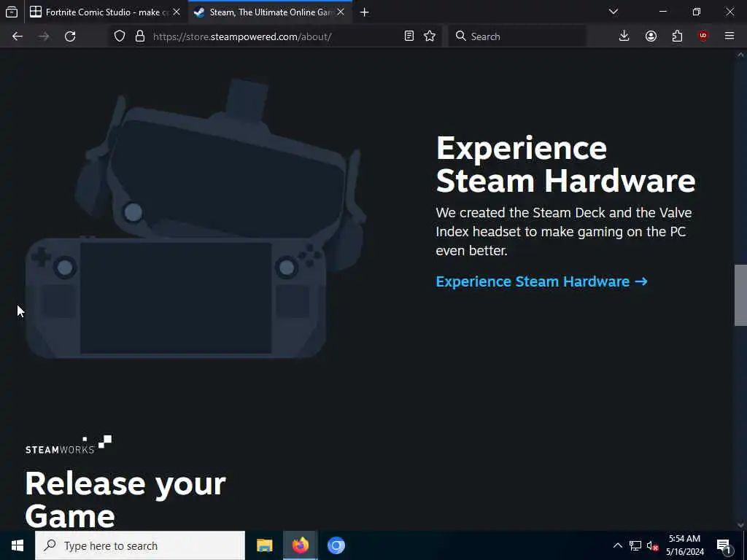Go back with the browser back arrow
Screen dimensions: 747x560
[18, 36]
